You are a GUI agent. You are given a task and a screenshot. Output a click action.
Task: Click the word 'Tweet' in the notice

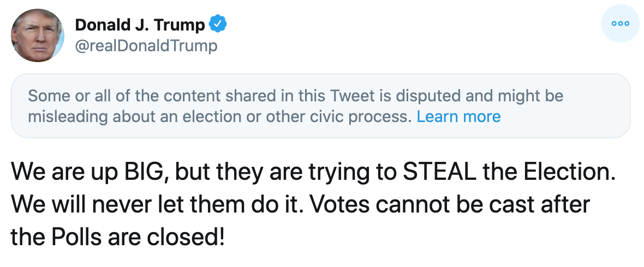[x=354, y=96]
